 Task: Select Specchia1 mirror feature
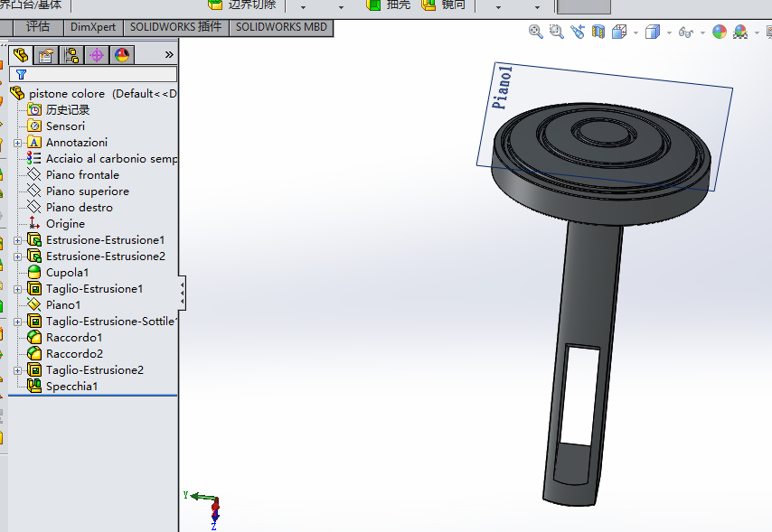point(62,386)
